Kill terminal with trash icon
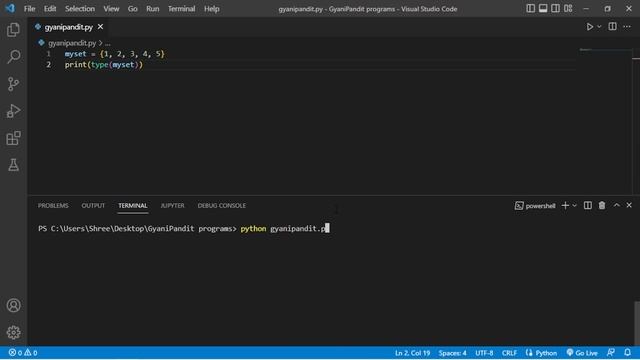This screenshot has height=360, width=640. click(x=602, y=205)
